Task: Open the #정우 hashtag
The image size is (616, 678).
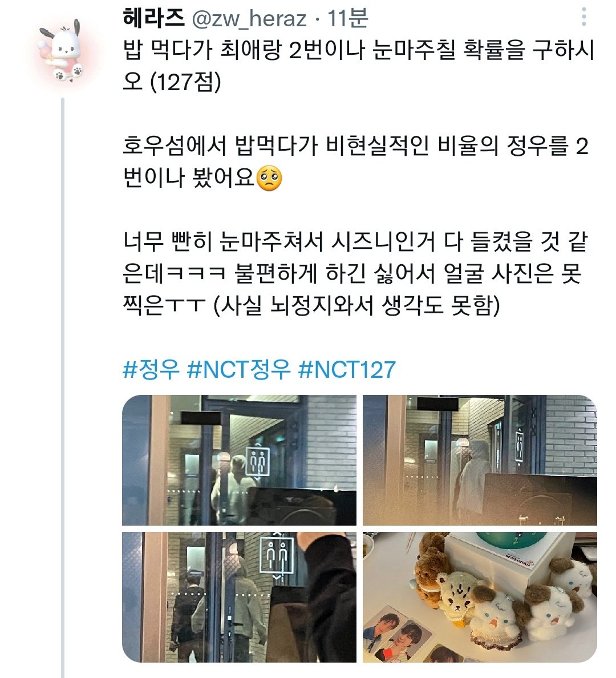Action: pos(151,370)
